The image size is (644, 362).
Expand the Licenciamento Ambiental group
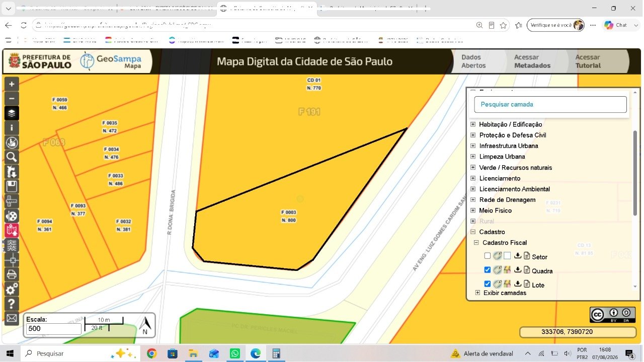[473, 189]
